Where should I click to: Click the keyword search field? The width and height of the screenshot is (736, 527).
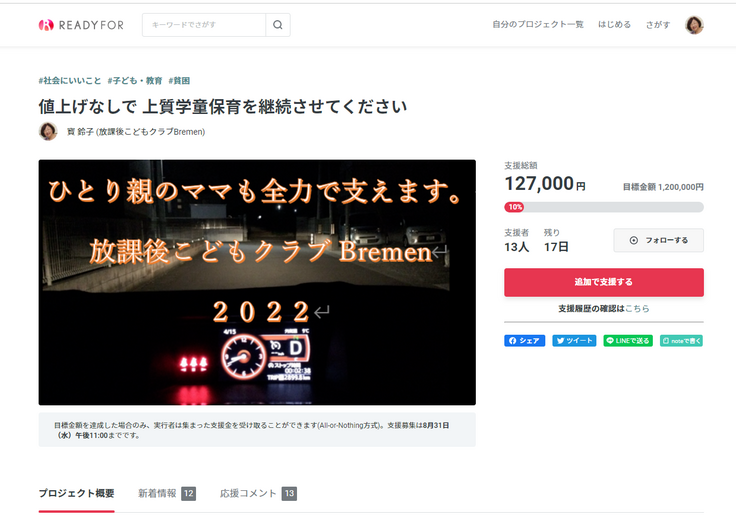[204, 25]
